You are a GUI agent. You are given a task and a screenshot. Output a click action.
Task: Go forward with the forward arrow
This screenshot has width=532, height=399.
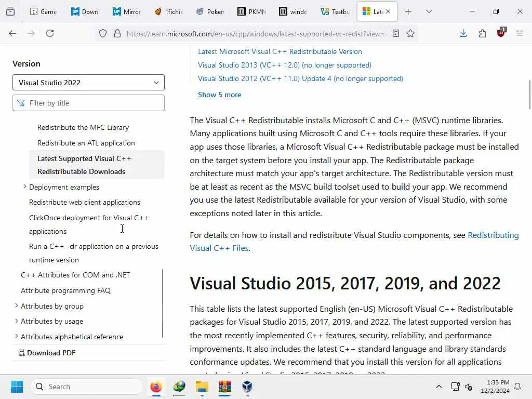tap(31, 33)
